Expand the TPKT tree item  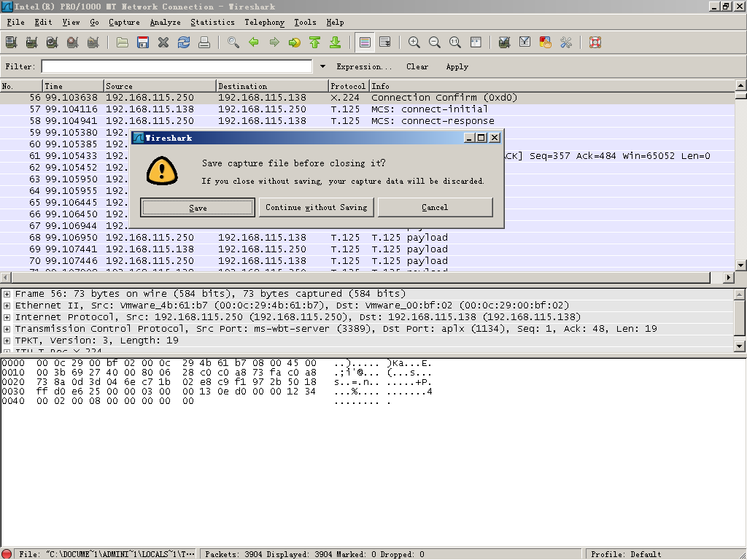7,341
